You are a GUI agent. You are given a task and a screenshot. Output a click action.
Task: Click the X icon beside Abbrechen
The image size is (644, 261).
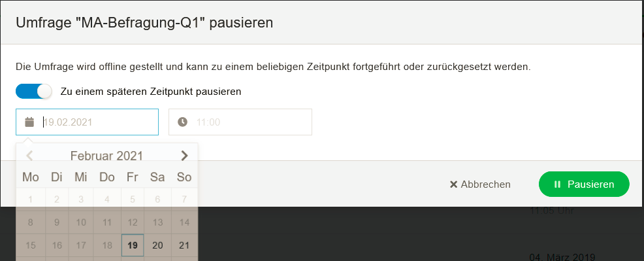click(x=453, y=184)
